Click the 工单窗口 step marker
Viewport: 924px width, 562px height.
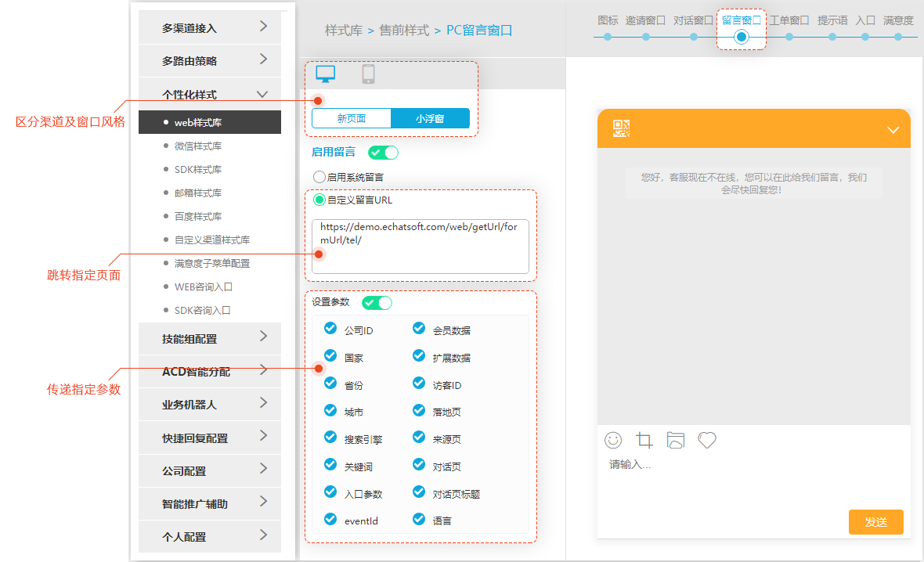tap(789, 36)
